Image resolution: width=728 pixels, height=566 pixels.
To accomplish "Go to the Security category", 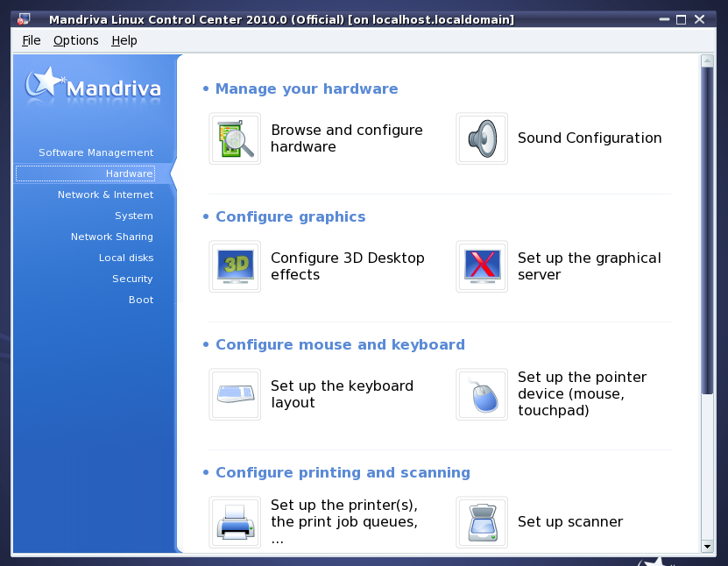I will click(132, 279).
